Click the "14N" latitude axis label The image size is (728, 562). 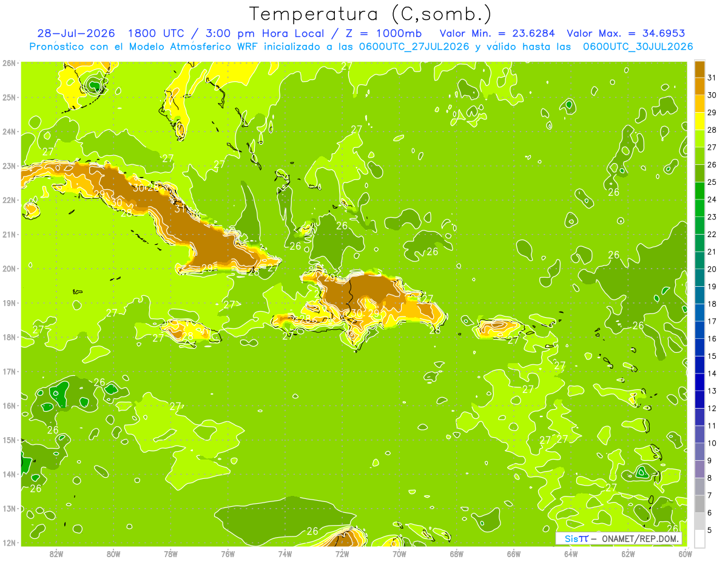pyautogui.click(x=9, y=474)
